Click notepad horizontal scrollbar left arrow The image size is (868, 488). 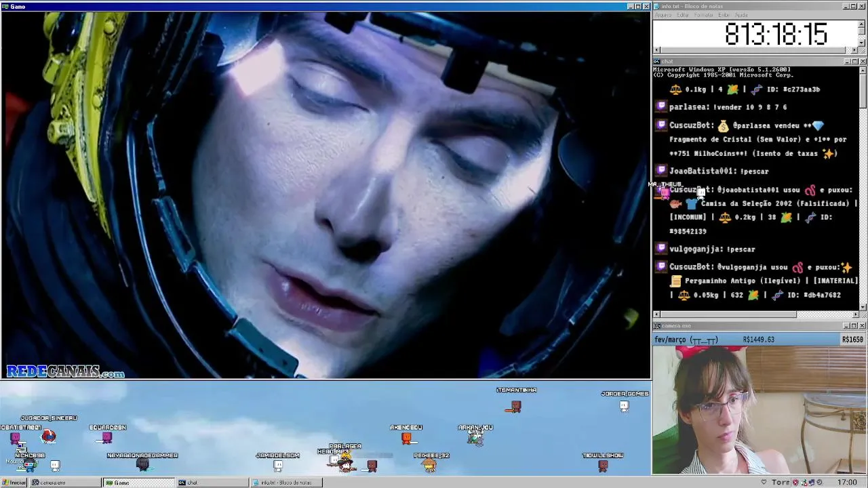coord(656,50)
